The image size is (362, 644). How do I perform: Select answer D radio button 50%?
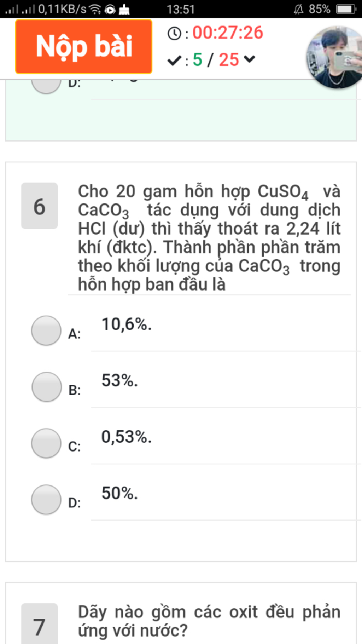click(46, 499)
